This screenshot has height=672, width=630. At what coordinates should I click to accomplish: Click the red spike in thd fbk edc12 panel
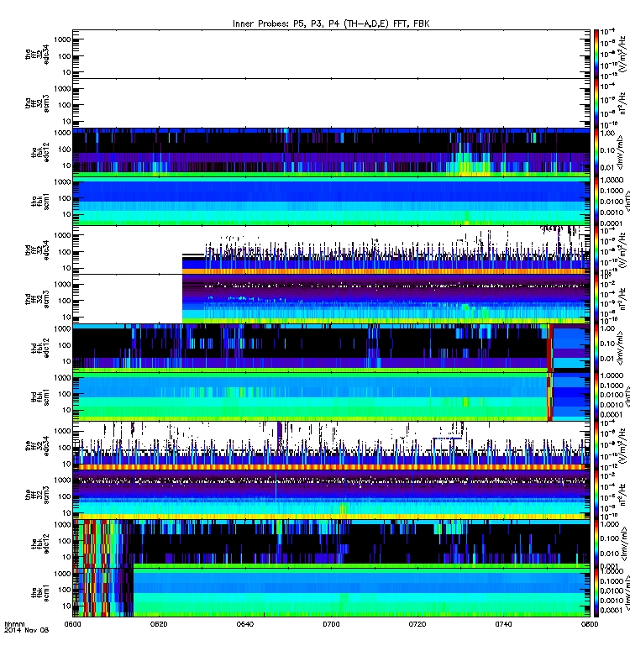549,348
